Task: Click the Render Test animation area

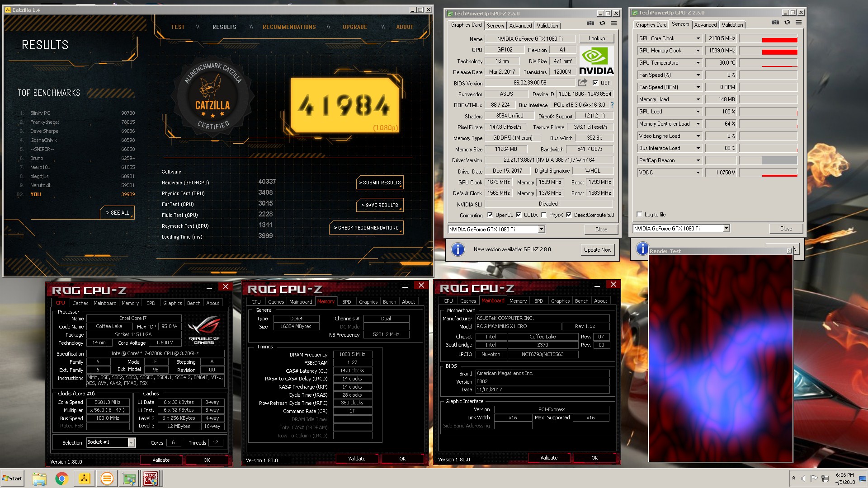Action: [721, 358]
